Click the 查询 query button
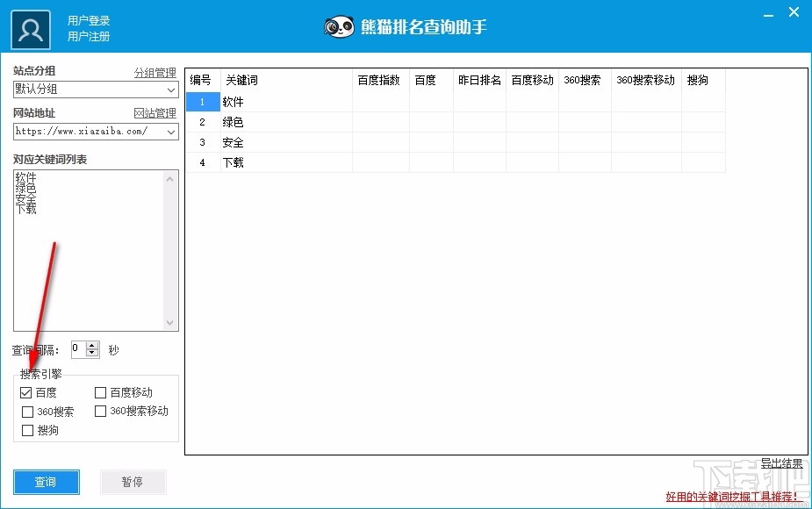Viewport: 812px width, 509px height. (x=46, y=482)
